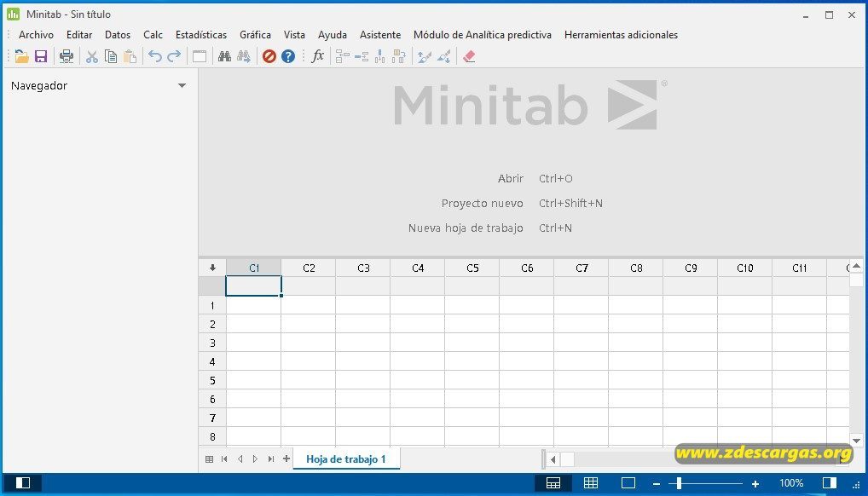
Task: Open the Asistente menu
Action: click(x=379, y=34)
